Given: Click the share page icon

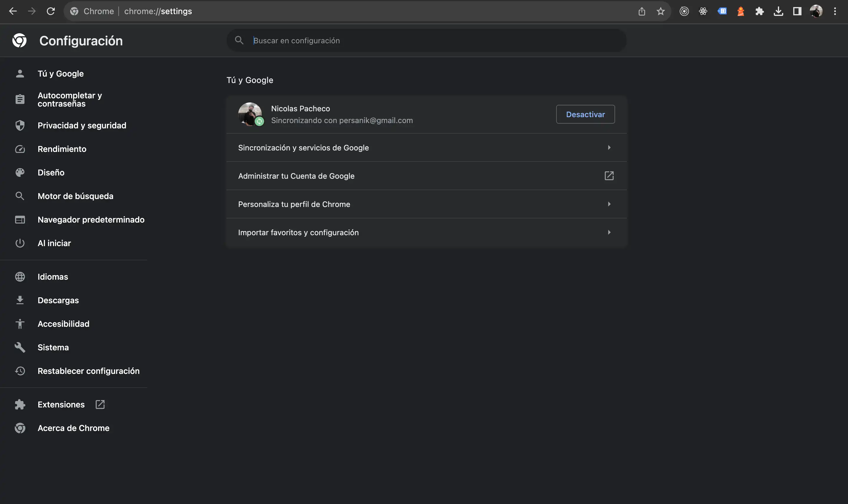Looking at the screenshot, I should 642,11.
